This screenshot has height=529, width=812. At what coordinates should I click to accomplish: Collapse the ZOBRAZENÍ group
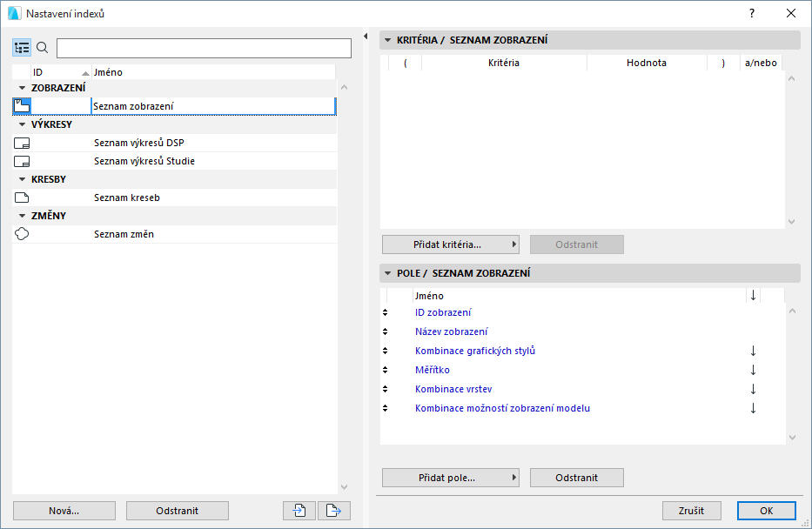point(20,87)
